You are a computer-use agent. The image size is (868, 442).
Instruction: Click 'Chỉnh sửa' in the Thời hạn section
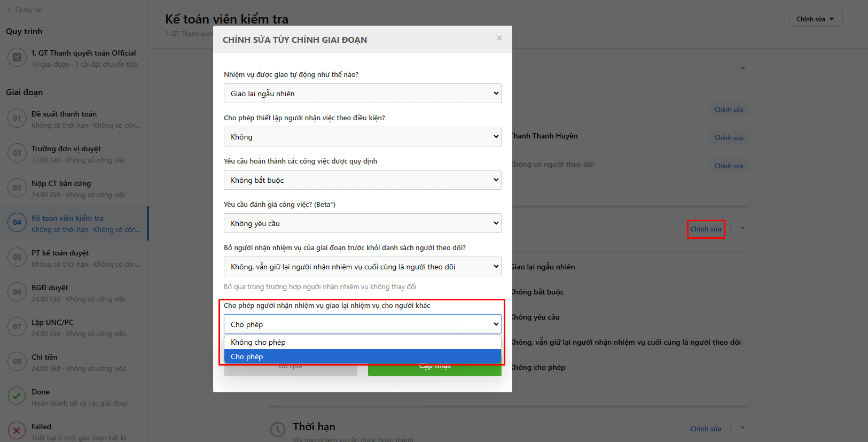point(706,429)
